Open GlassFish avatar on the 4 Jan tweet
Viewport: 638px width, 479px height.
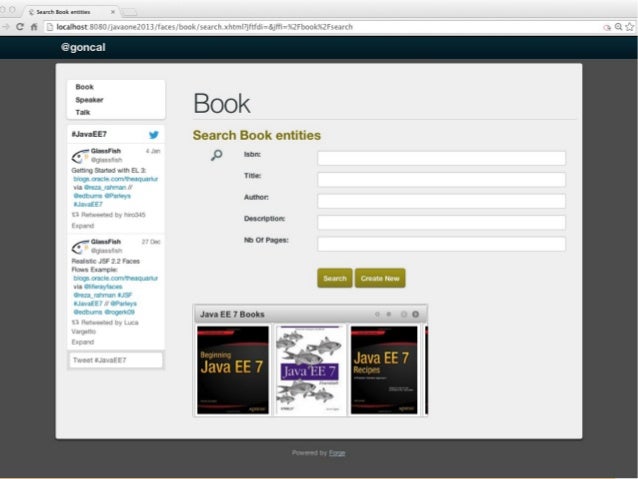tap(80, 156)
